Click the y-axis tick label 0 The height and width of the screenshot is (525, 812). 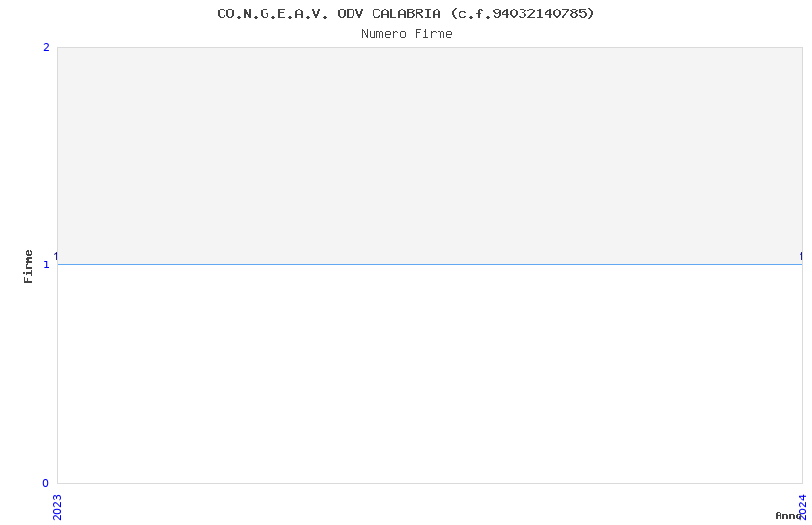pyautogui.click(x=46, y=483)
